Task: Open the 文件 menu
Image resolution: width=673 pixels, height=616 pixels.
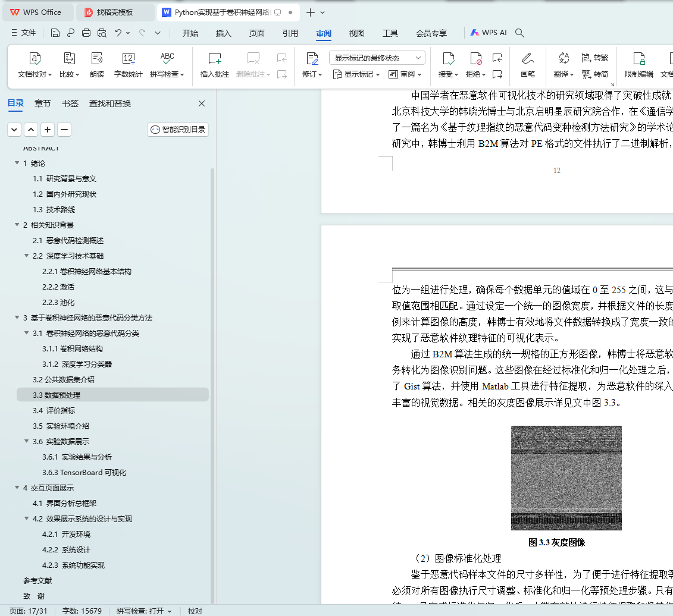Action: 24,33
